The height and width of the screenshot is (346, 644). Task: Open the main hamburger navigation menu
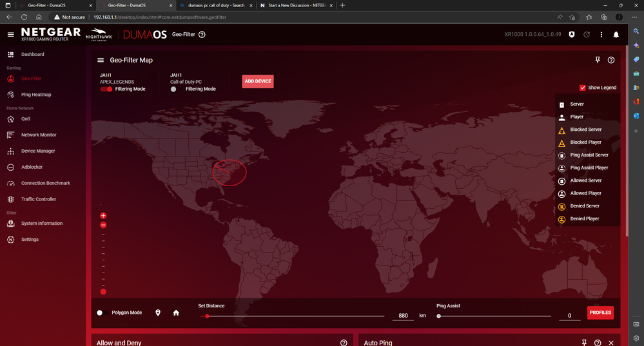click(x=11, y=35)
